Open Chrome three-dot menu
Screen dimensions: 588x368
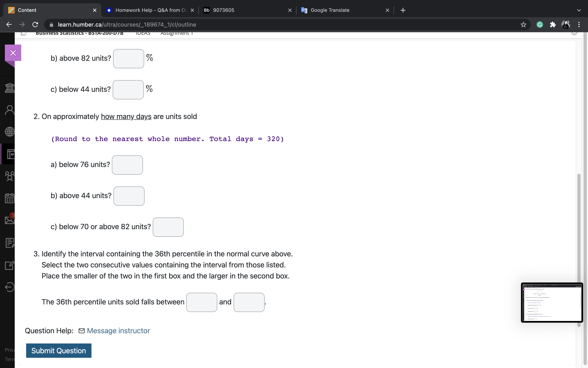click(579, 25)
